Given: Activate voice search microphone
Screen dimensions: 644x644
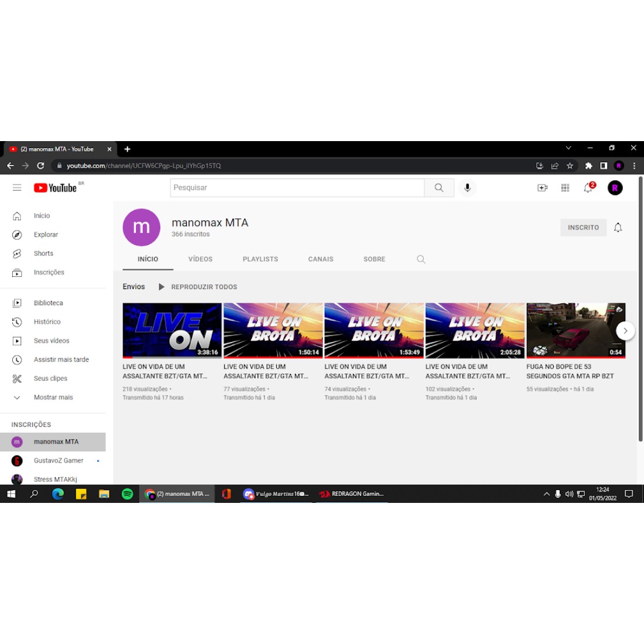Looking at the screenshot, I should coord(467,188).
